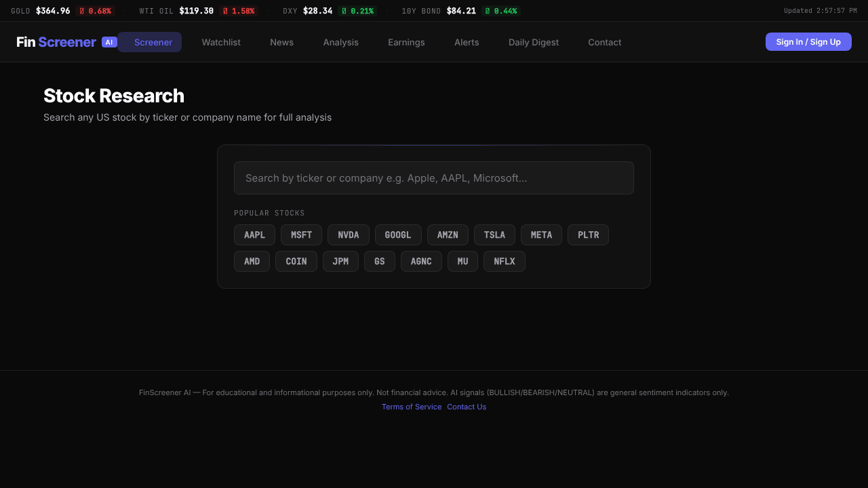The height and width of the screenshot is (488, 868).
Task: Click the DXY price $28.34
Action: coord(318,11)
